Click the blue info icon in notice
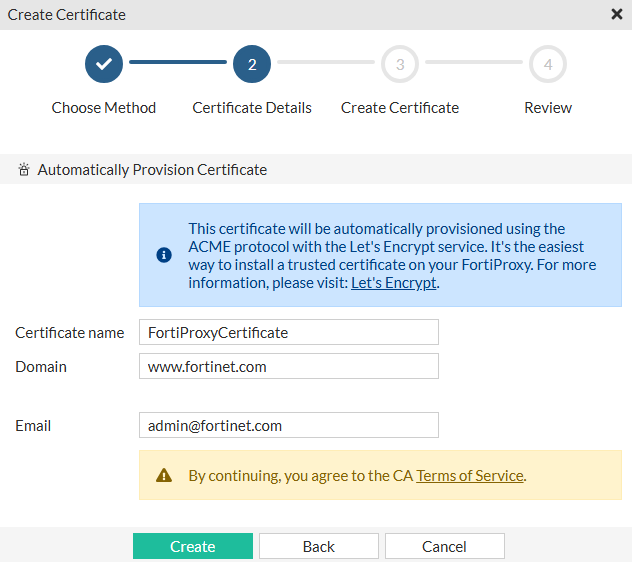Viewport: 632px width, 562px height. [164, 255]
